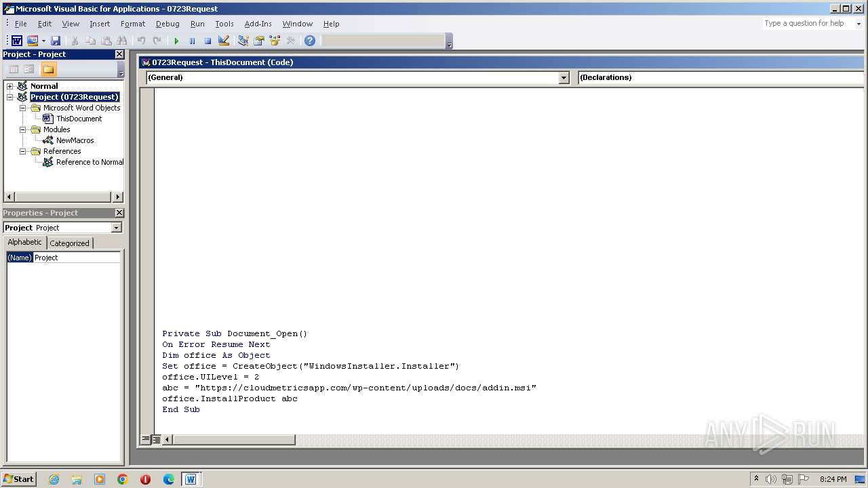Open the Add-Ins menu
The height and width of the screenshot is (488, 868).
258,24
